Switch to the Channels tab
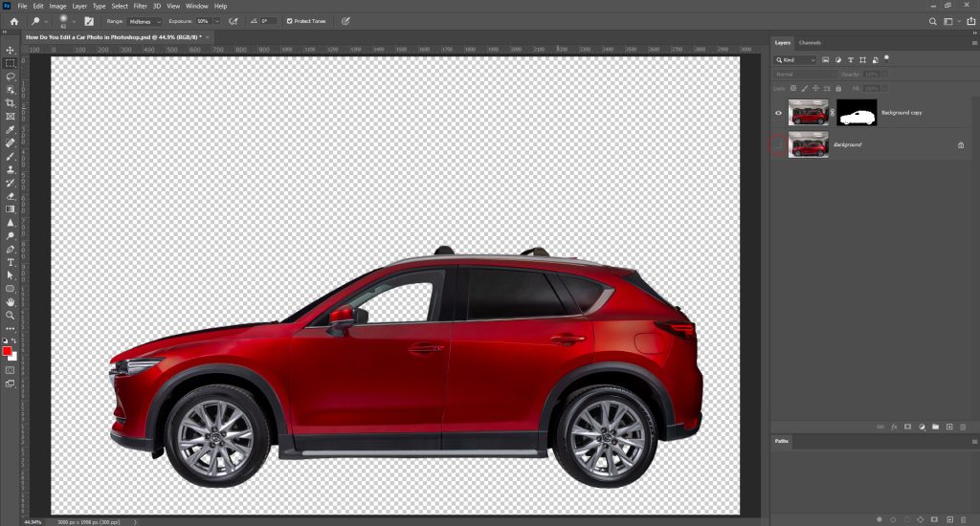 [x=810, y=43]
